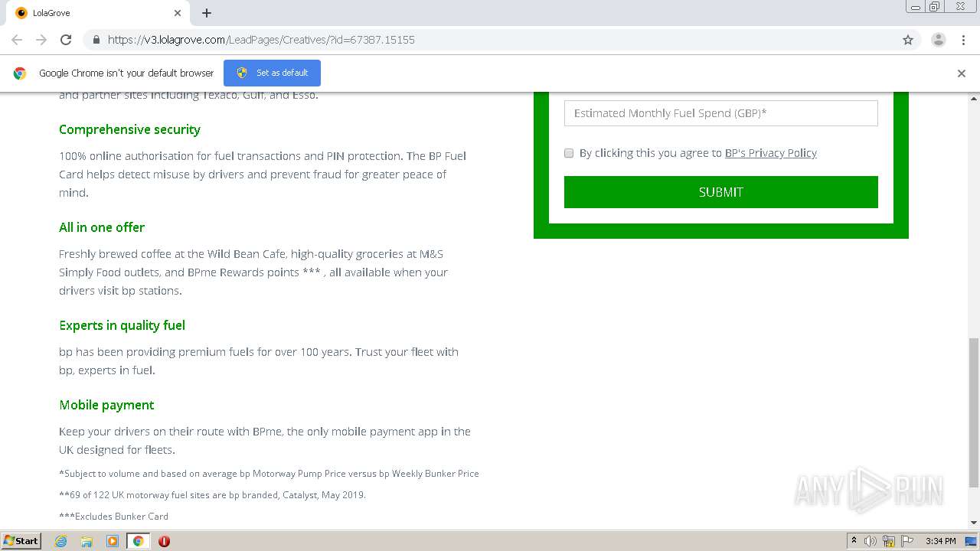Click the Mobile payment heading
Image resolution: width=980 pixels, height=551 pixels.
pos(106,405)
